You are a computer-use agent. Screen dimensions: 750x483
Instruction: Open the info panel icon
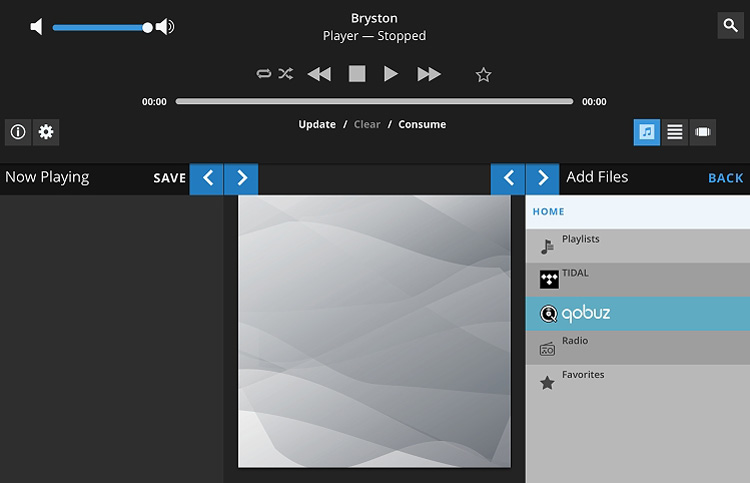coord(18,132)
